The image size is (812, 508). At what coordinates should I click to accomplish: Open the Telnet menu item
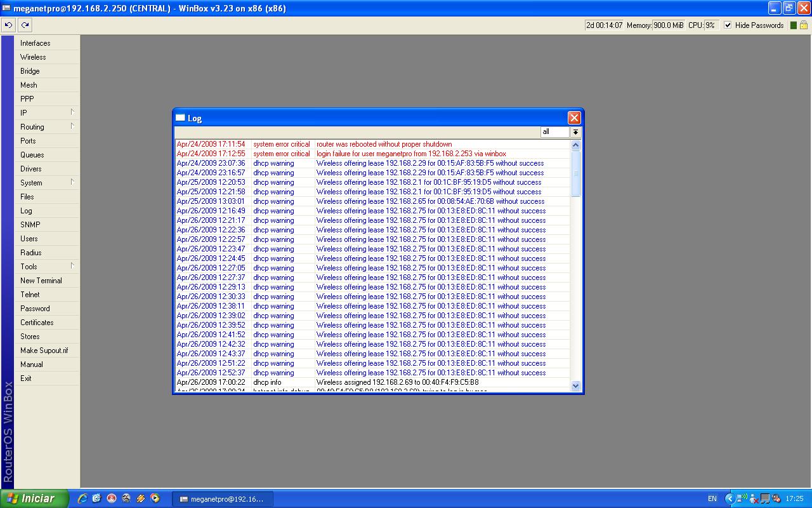pos(47,295)
